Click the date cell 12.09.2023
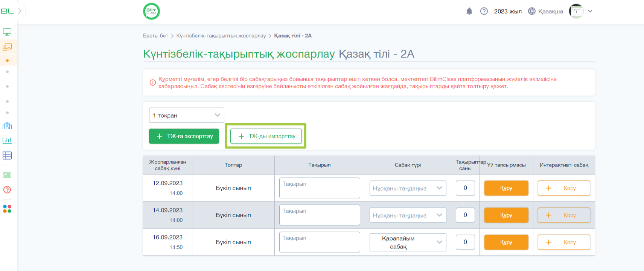The width and height of the screenshot is (644, 271). click(x=167, y=188)
